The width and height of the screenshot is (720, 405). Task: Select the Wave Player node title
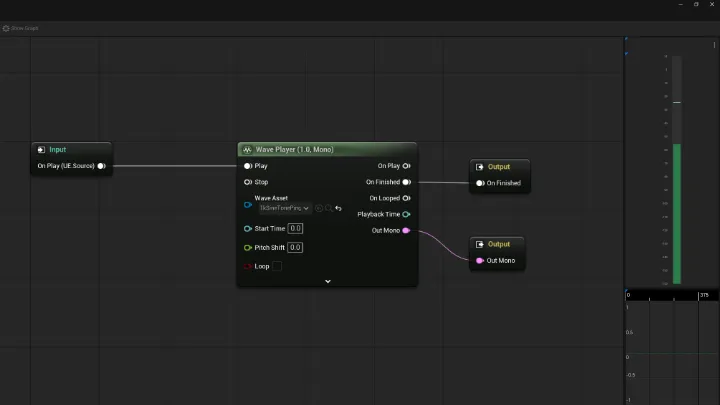tap(294, 150)
